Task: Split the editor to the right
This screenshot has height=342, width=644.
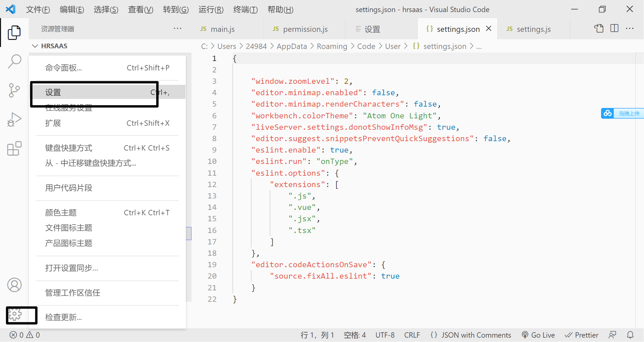Action: pos(614,28)
